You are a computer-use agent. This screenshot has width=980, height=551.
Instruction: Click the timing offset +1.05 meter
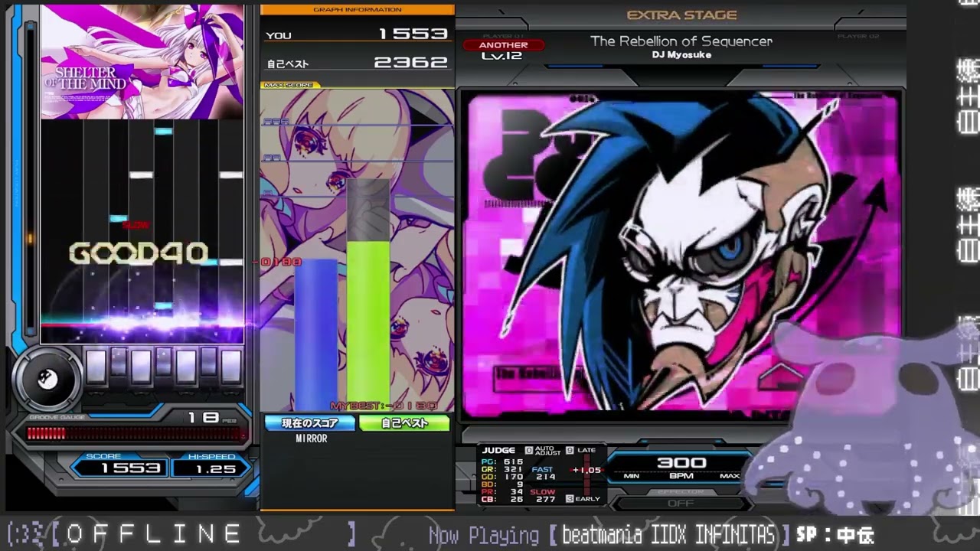pos(586,470)
